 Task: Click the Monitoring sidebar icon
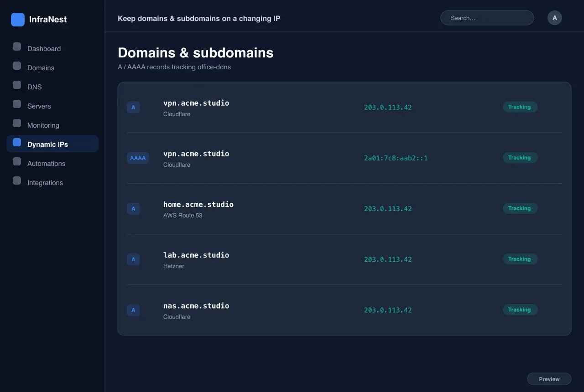[x=17, y=123]
